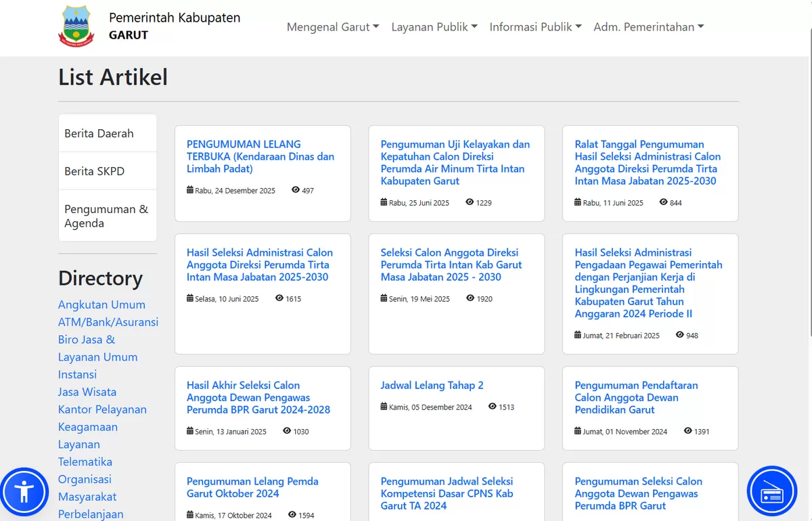Open Pengumuman Lelang Pemda Garut Oktober 2024
Screen dimensions: 812x521
tap(252, 487)
